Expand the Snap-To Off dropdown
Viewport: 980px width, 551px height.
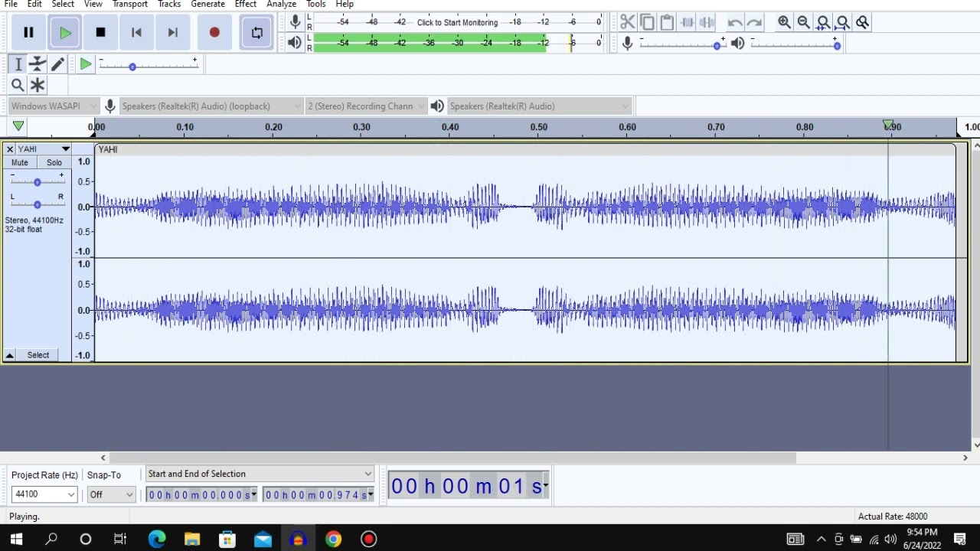click(111, 494)
